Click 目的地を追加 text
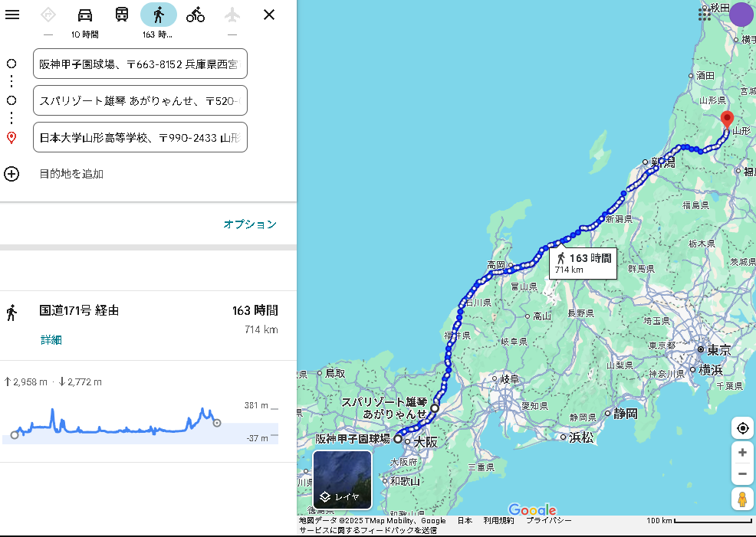Viewport: 756px width, 537px height. coord(71,174)
